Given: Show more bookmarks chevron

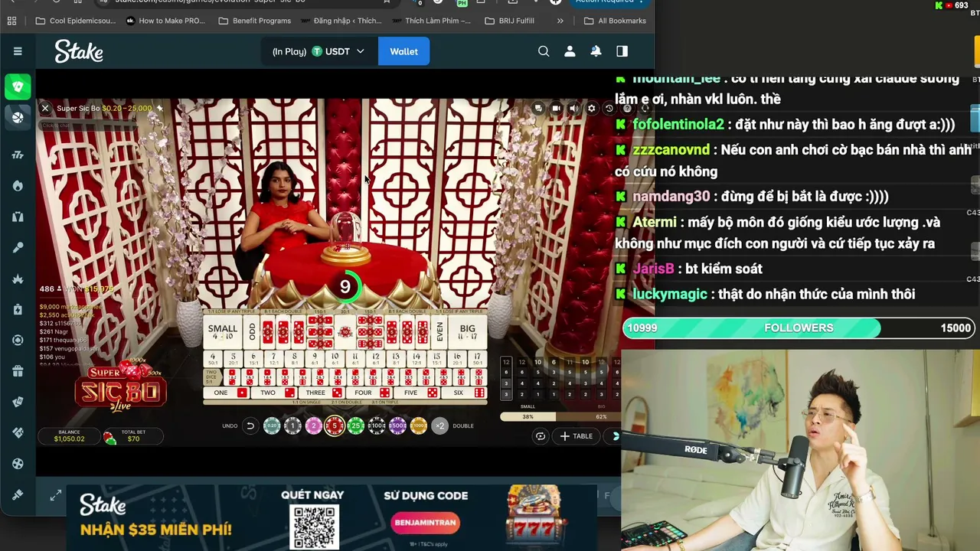Looking at the screenshot, I should tap(560, 21).
